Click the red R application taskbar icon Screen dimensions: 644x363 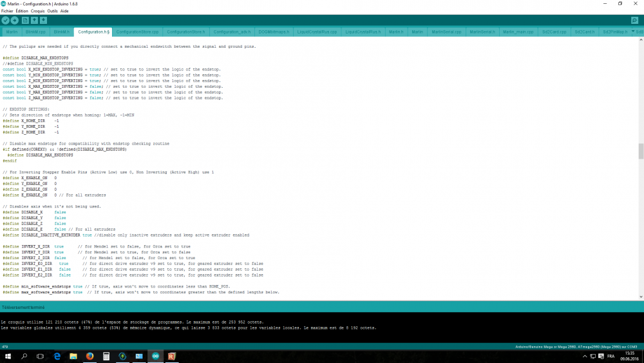(172, 356)
